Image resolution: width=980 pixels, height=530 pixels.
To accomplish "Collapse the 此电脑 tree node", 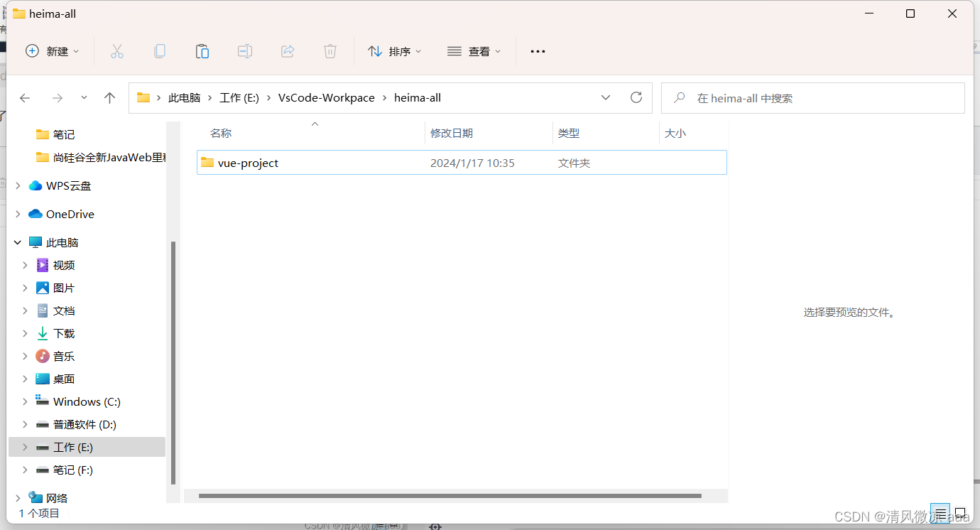I will pyautogui.click(x=18, y=242).
